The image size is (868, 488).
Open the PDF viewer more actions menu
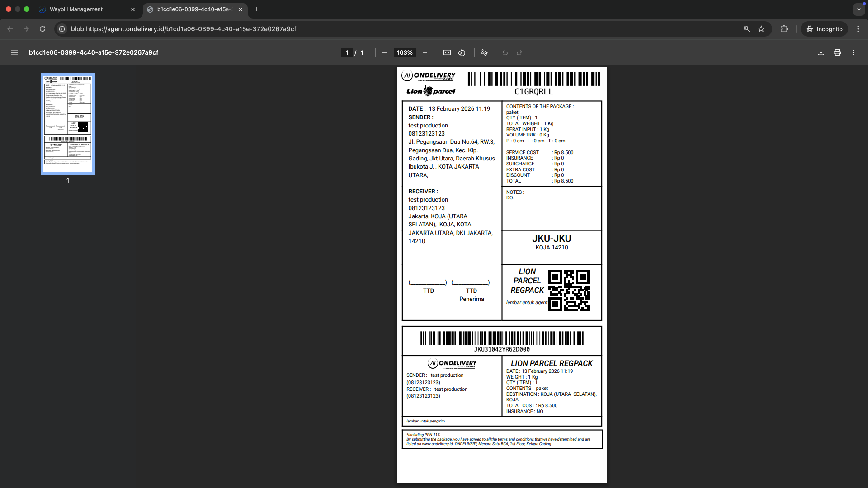click(x=854, y=52)
